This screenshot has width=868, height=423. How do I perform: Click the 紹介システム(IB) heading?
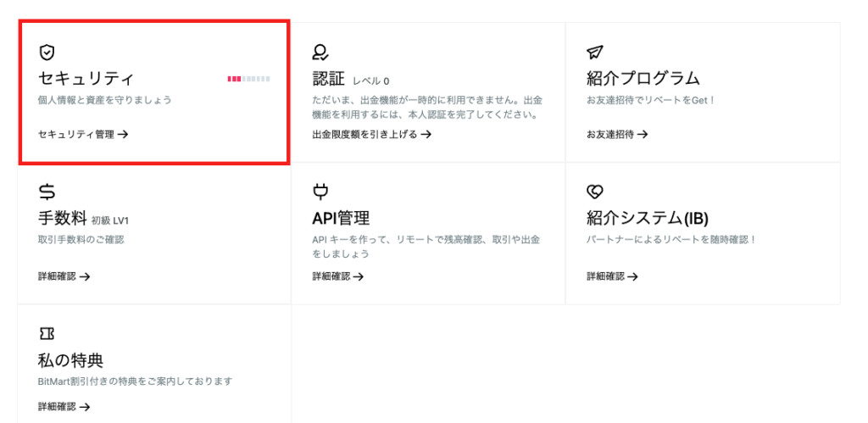coord(648,219)
